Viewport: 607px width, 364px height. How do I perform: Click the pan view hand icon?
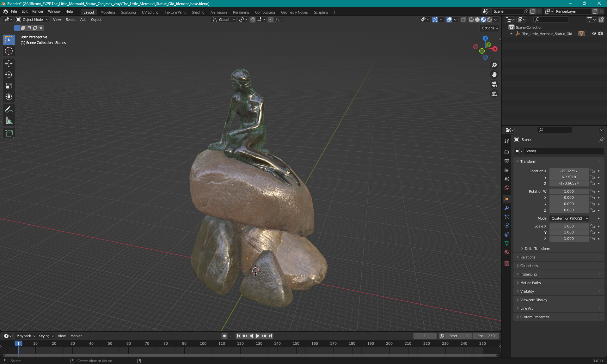click(494, 75)
